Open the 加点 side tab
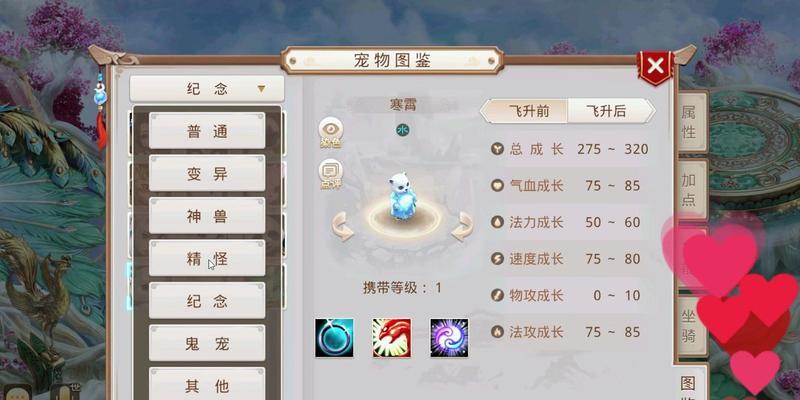The height and width of the screenshot is (400, 800). pos(690,189)
